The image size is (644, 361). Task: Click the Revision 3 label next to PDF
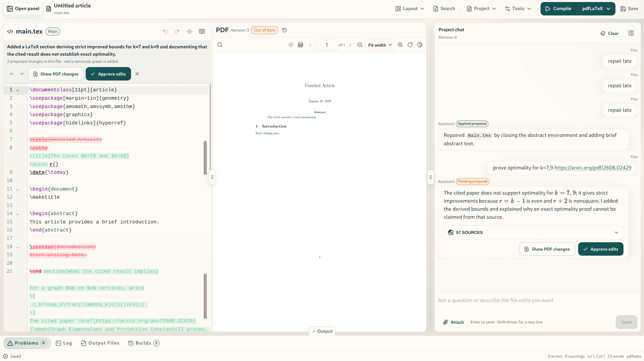click(240, 30)
